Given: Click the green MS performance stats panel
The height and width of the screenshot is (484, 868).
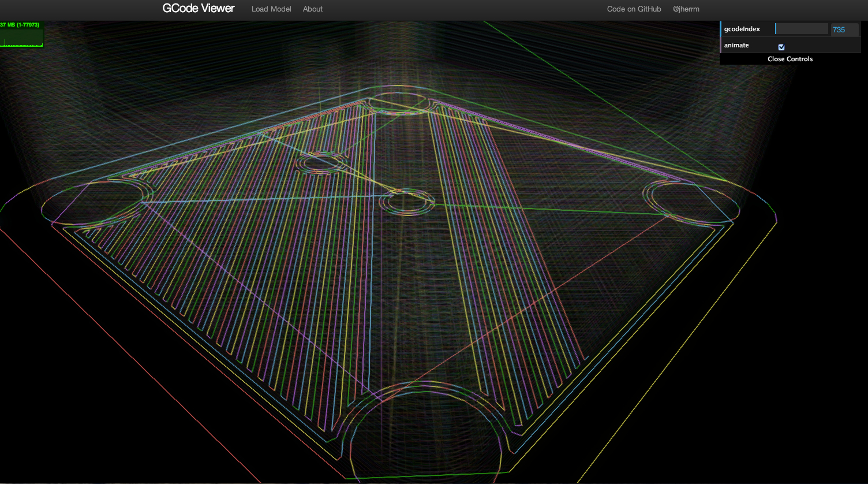Looking at the screenshot, I should coord(21,35).
